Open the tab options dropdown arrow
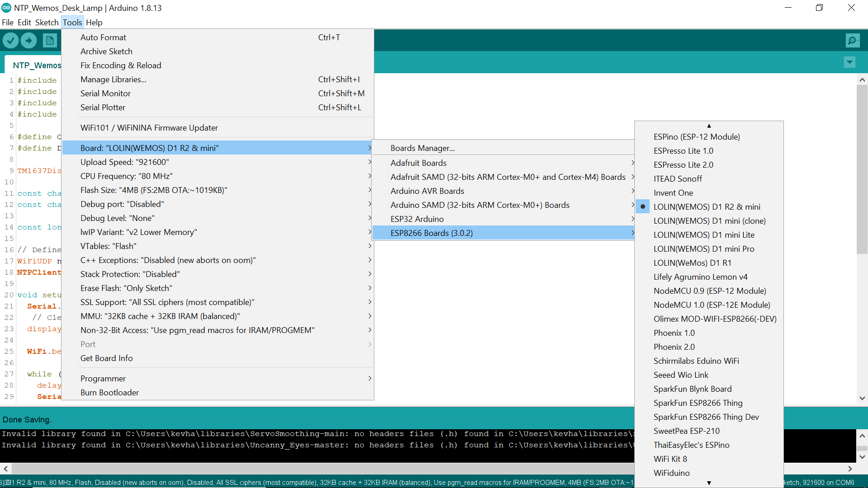The height and width of the screenshot is (488, 868). click(x=850, y=62)
